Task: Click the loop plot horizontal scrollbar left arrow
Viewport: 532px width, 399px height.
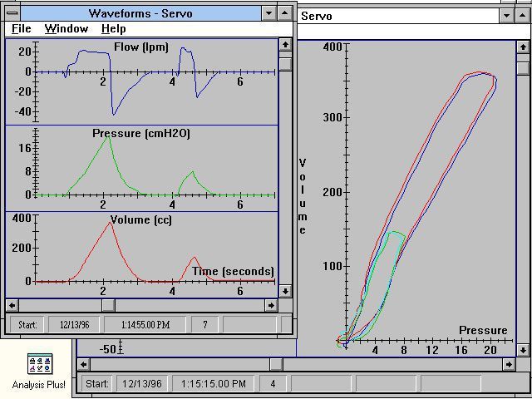Action: coord(83,364)
